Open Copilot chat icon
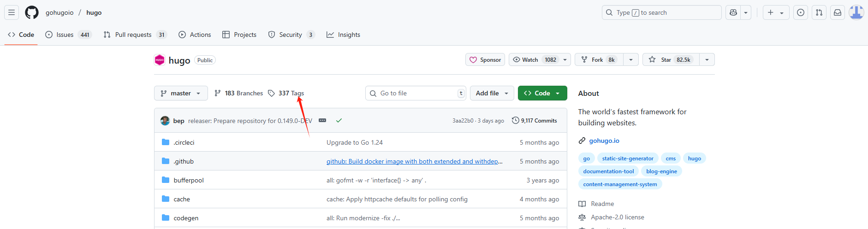The width and height of the screenshot is (868, 229). 733,12
